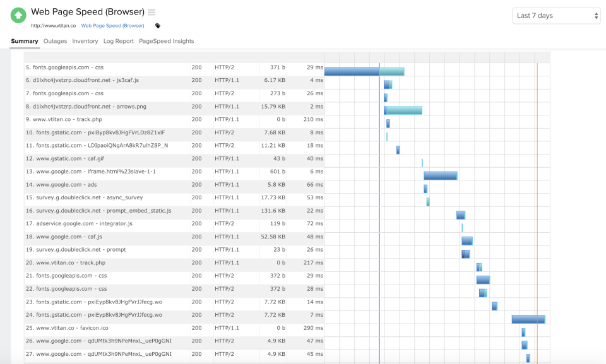The height and width of the screenshot is (364, 606).
Task: Click the waterfall bar for iframe.html%23slave-1-1
Action: 441,172
